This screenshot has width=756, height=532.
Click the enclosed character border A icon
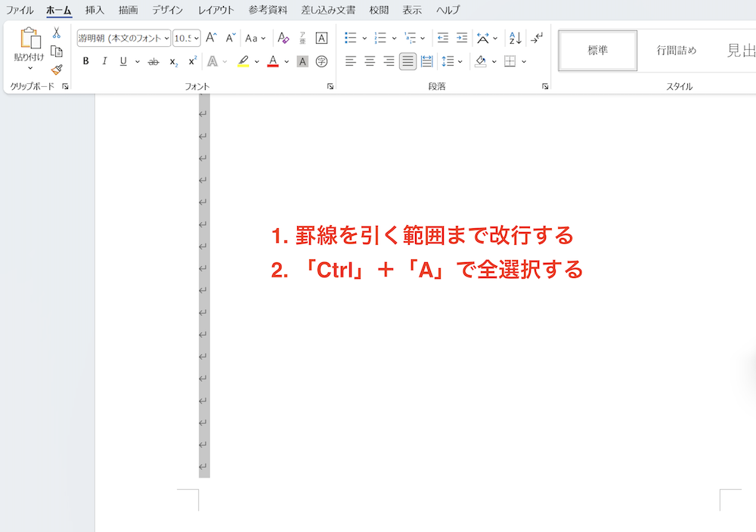(321, 38)
